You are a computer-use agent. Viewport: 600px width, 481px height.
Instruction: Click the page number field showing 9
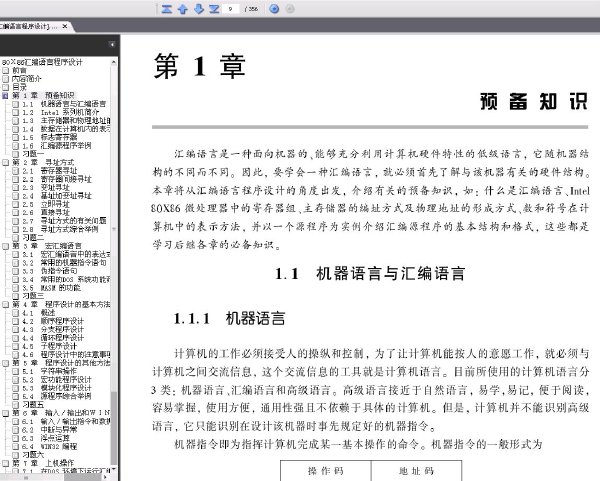231,8
